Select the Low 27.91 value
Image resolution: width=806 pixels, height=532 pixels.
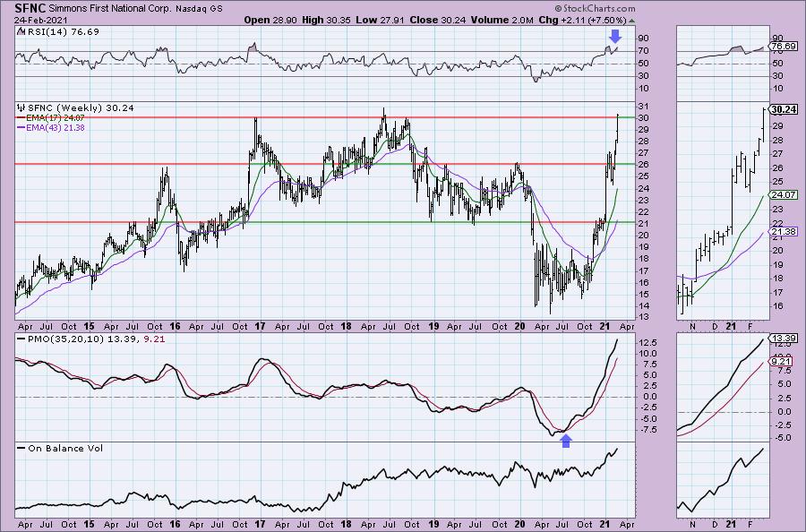[x=380, y=20]
